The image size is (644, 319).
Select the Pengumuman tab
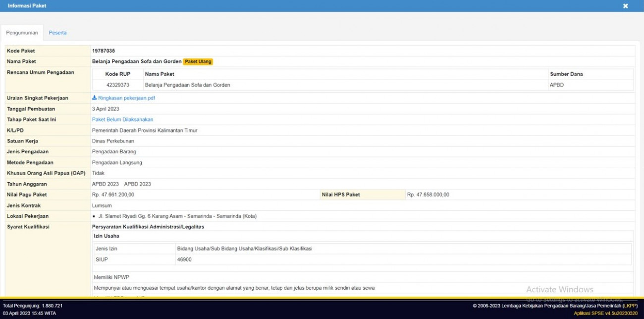[22, 33]
